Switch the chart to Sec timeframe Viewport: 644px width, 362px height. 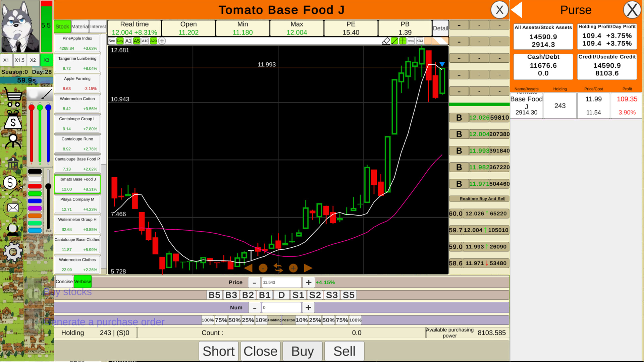(x=111, y=41)
